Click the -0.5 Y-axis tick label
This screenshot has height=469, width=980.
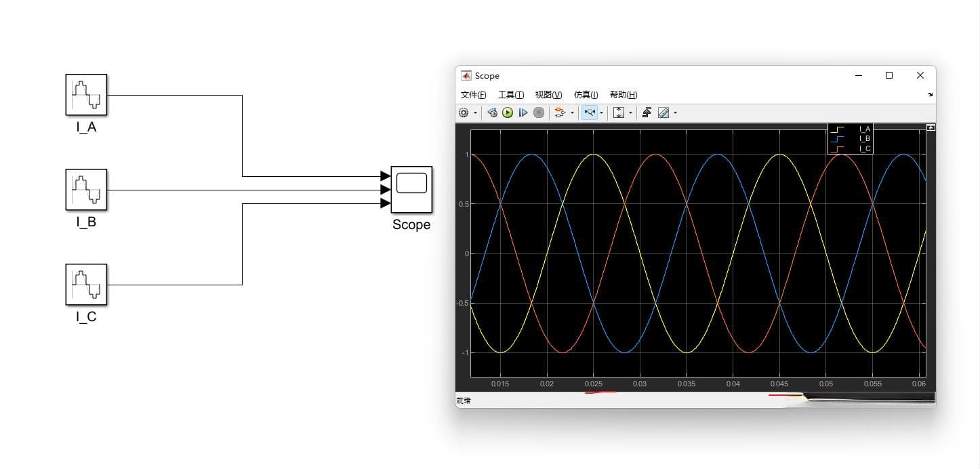(462, 303)
